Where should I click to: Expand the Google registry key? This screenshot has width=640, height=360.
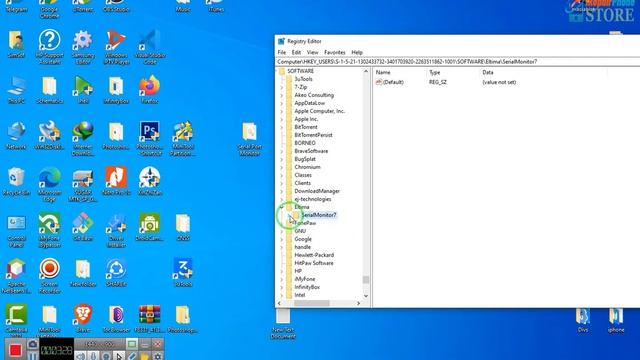point(282,239)
